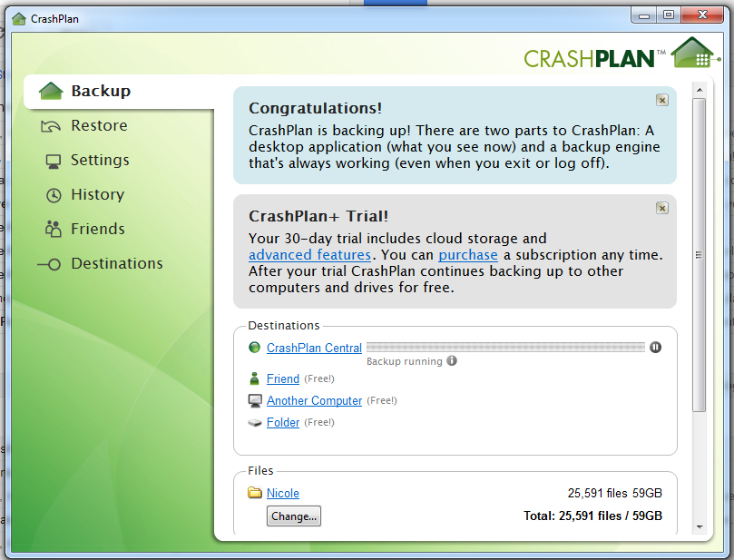Screen dimensions: 734x560
Task: Minimize the CrashPlan window
Action: pos(644,15)
